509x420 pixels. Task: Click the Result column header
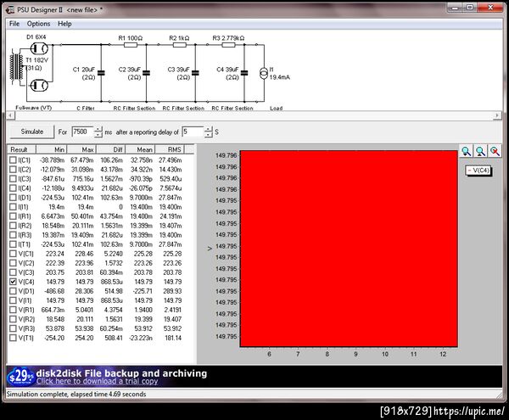[21, 149]
